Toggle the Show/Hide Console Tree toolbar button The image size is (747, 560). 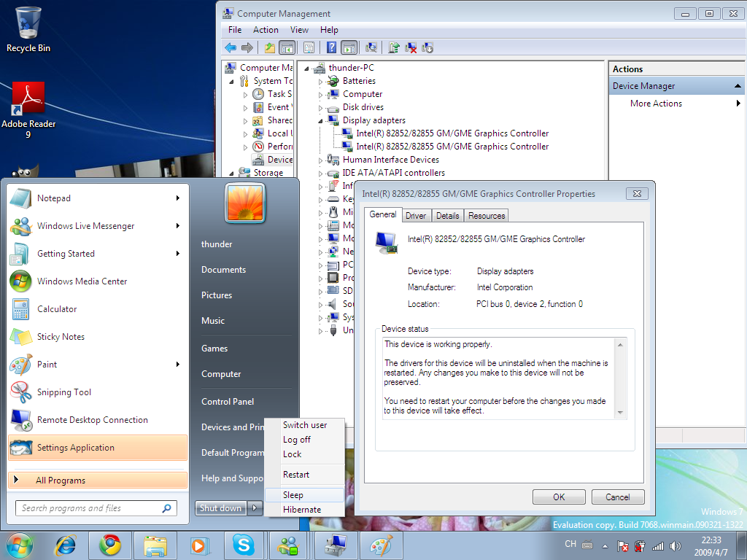coord(287,47)
